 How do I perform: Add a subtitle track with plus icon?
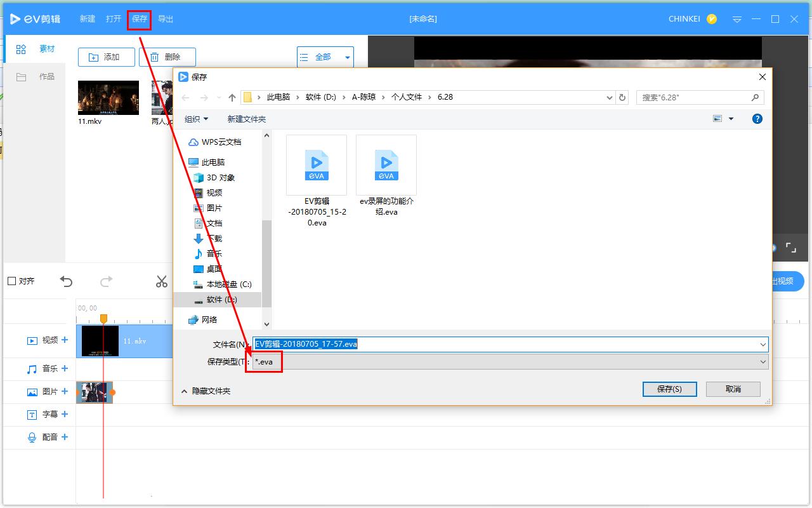pos(65,414)
